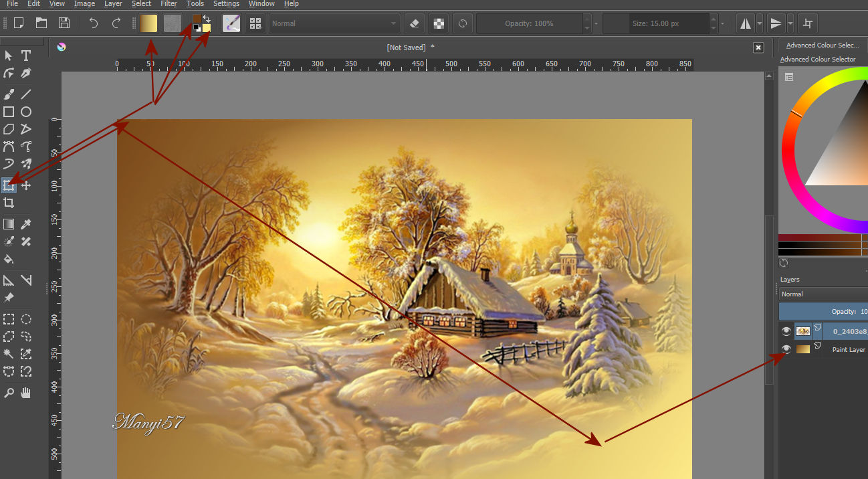This screenshot has height=479, width=868.
Task: Open an existing document from toolbar
Action: click(41, 23)
